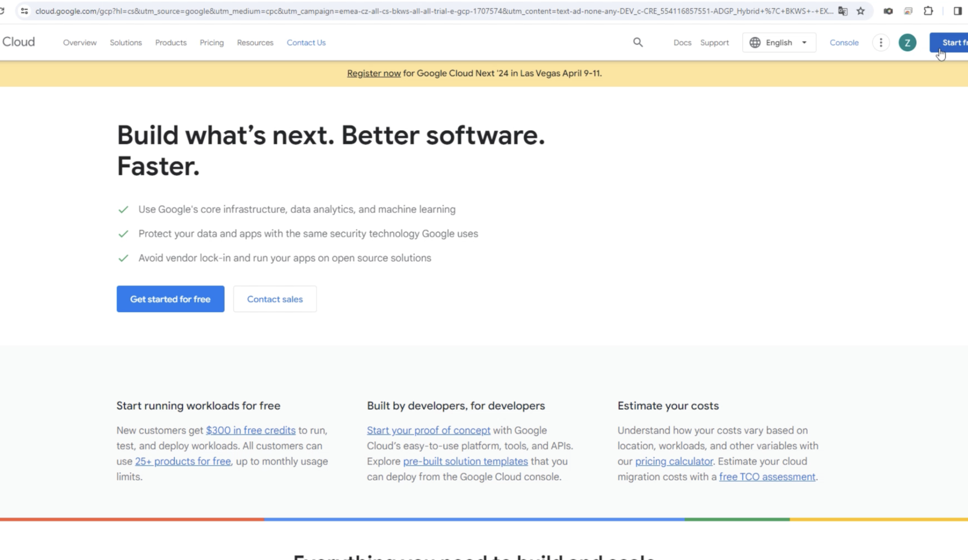Viewport: 968px width, 560px height.
Task: Click the Get started for free button
Action: [170, 299]
